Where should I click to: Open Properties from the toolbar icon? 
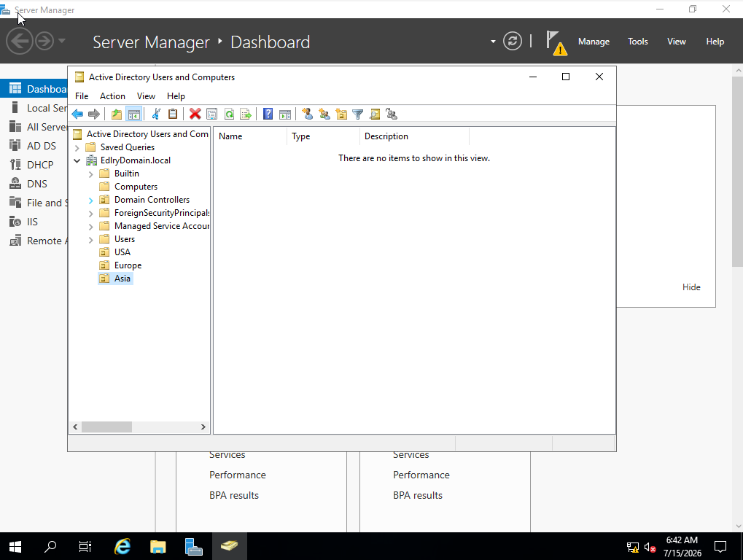coord(211,114)
